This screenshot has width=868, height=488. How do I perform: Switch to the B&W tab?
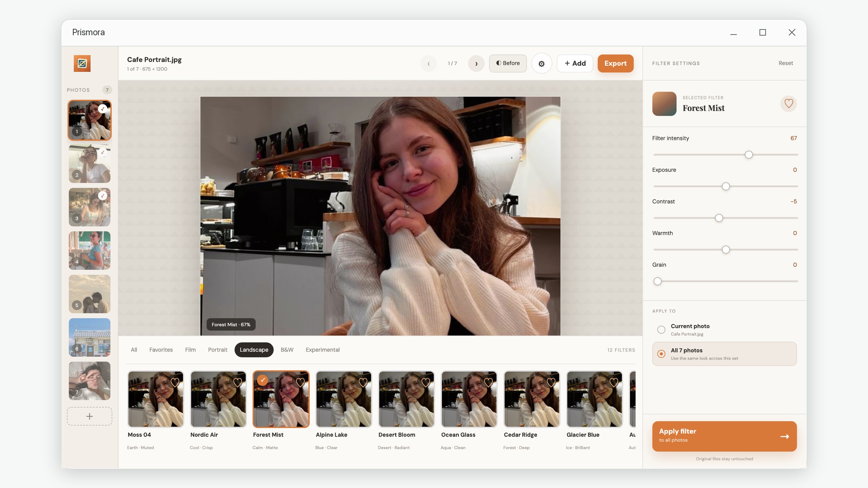(287, 350)
